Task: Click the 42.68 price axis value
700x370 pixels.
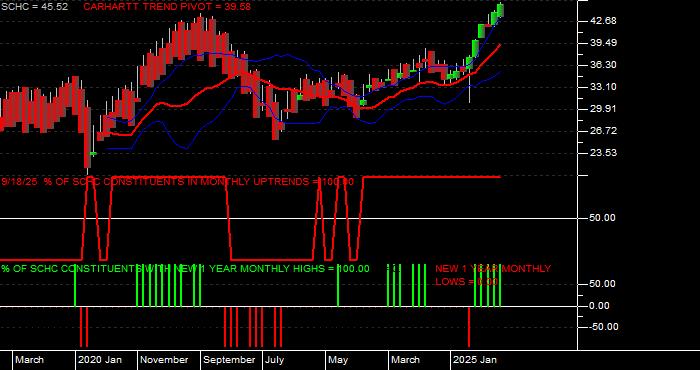Action: pyautogui.click(x=604, y=21)
